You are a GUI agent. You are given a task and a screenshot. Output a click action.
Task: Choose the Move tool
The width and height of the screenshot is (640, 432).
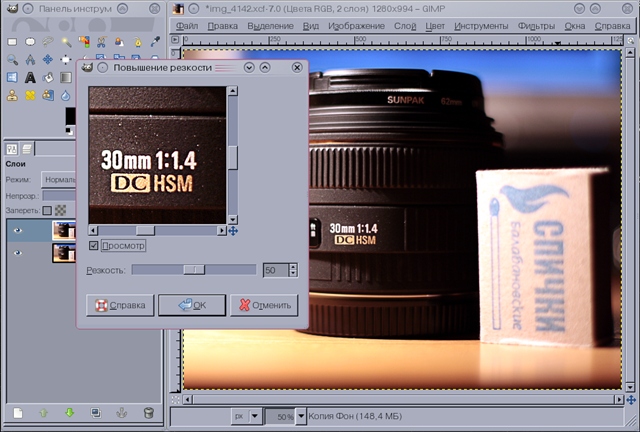pos(48,60)
